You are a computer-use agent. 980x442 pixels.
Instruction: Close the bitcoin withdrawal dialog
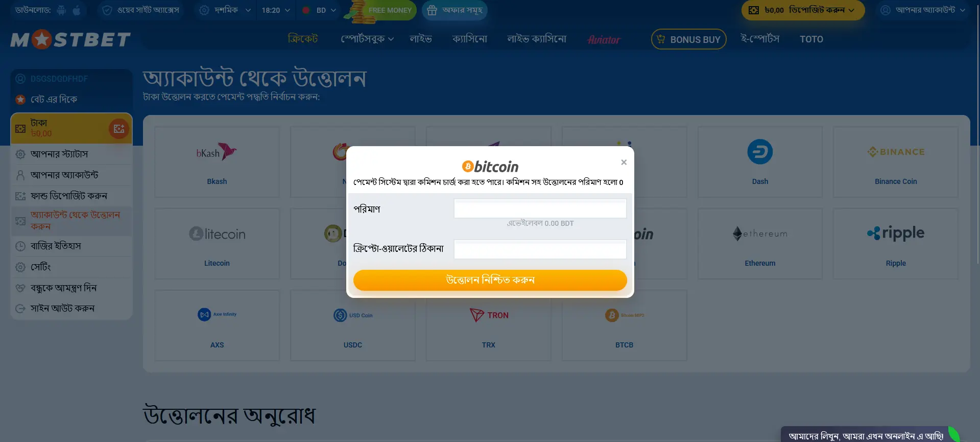[624, 162]
